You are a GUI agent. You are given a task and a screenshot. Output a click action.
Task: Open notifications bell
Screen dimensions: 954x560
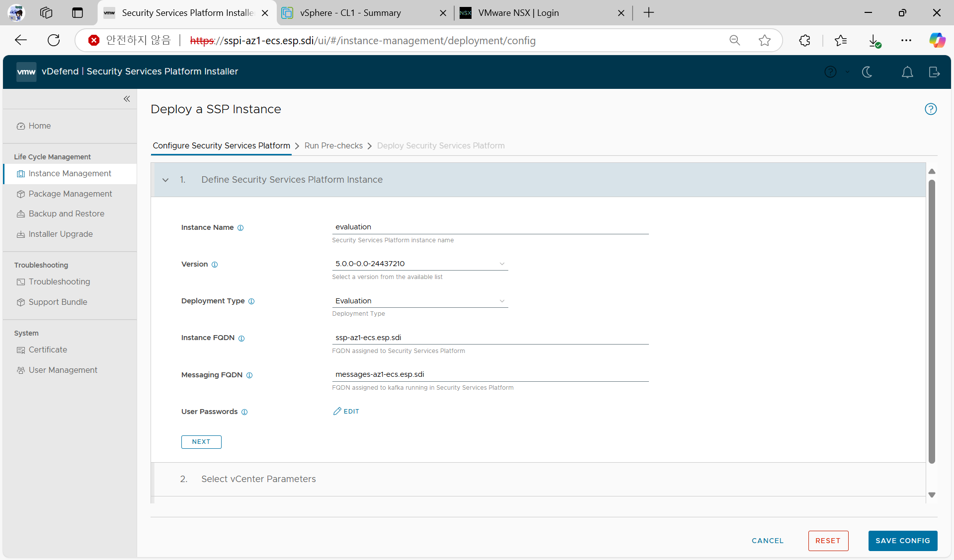click(907, 72)
